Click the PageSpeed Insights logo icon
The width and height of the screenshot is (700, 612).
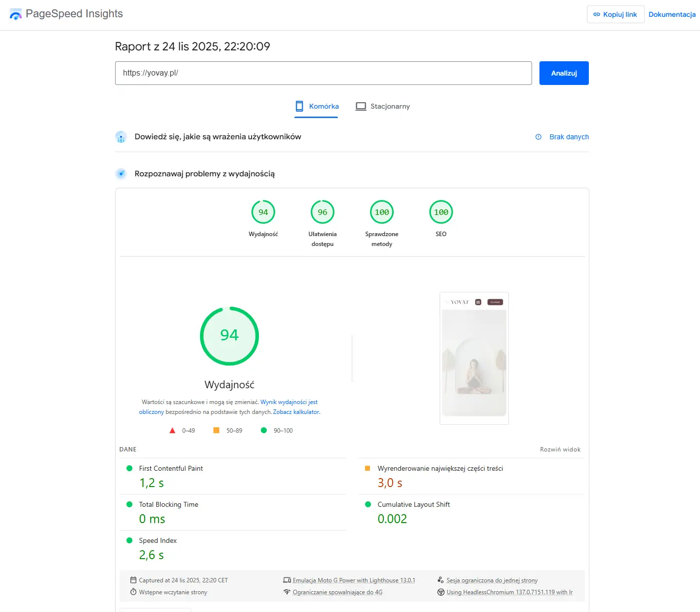[16, 14]
